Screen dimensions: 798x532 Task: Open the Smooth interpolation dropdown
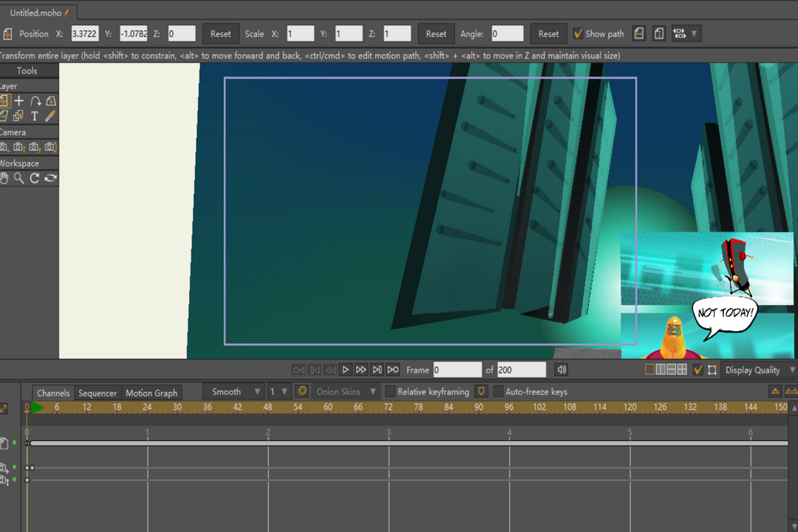tap(234, 392)
